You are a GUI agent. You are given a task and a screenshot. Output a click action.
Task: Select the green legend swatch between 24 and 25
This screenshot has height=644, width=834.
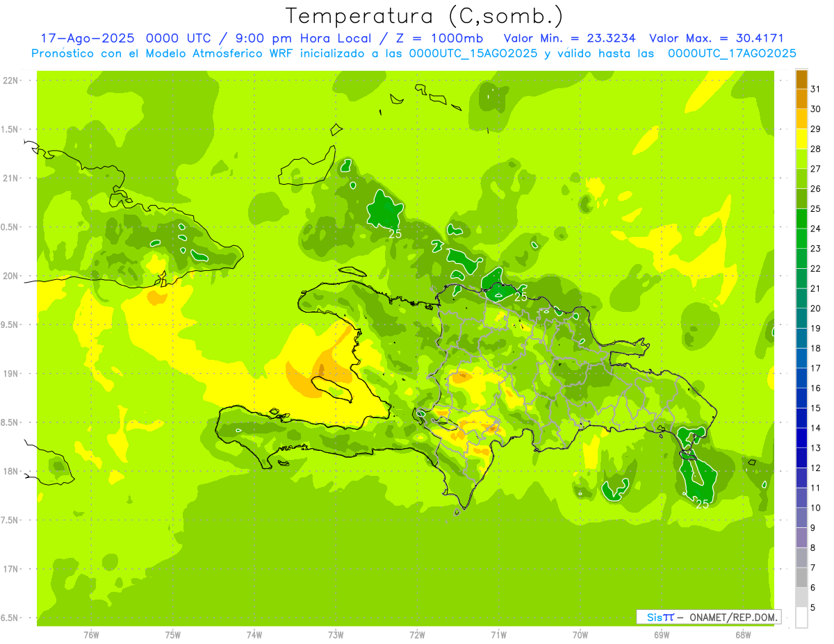click(x=801, y=218)
